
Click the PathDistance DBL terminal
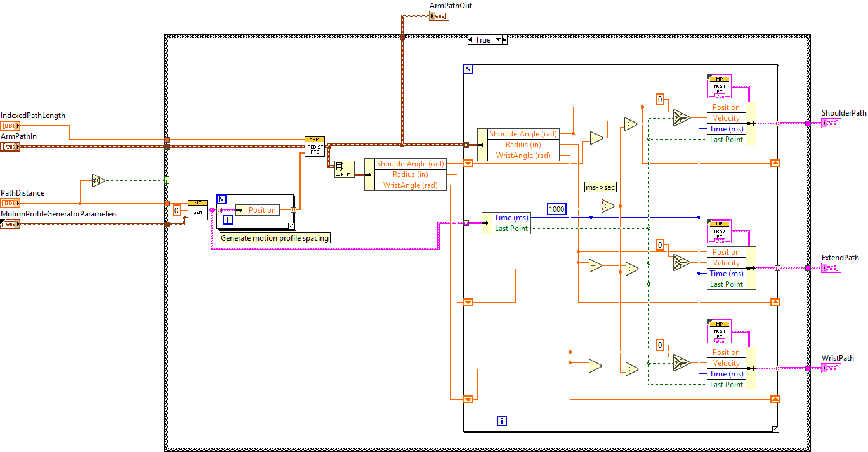[10, 203]
